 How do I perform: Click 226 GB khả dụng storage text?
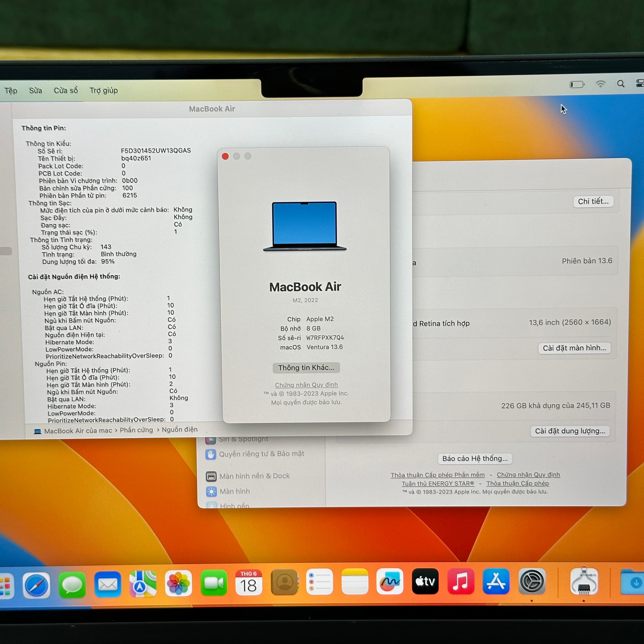(x=556, y=406)
